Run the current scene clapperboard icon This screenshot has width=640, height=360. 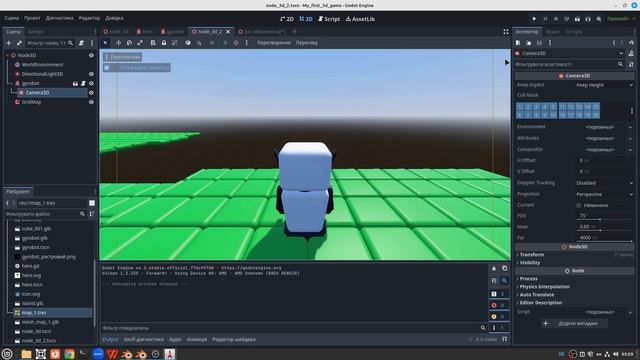click(577, 19)
